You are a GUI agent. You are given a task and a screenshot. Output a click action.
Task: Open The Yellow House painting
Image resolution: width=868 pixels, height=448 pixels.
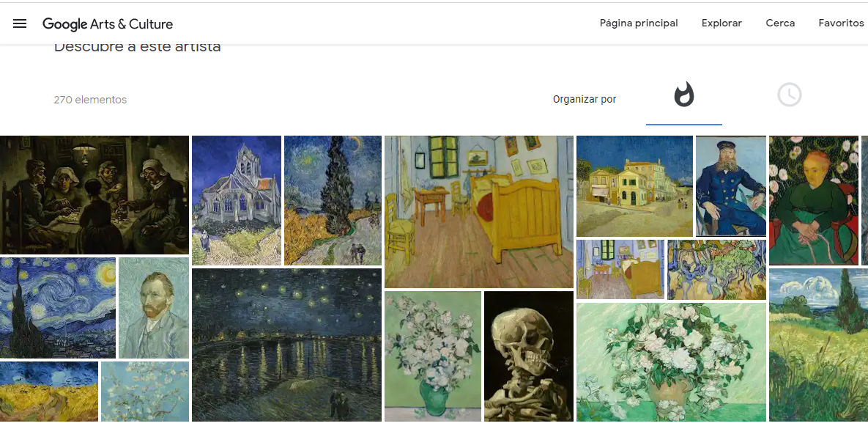634,186
